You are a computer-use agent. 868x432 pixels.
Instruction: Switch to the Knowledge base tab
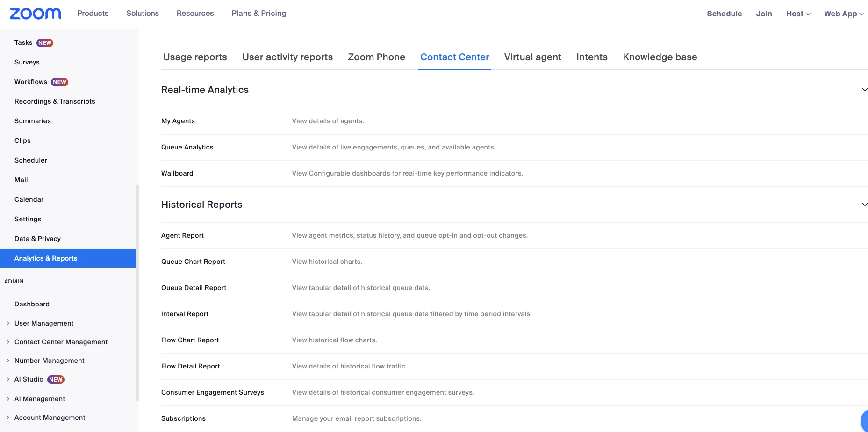click(660, 57)
